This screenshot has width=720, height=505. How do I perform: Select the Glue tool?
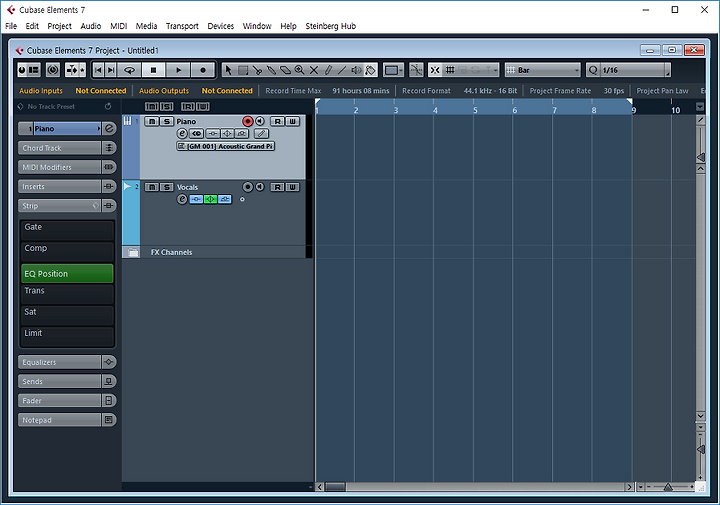tap(271, 70)
